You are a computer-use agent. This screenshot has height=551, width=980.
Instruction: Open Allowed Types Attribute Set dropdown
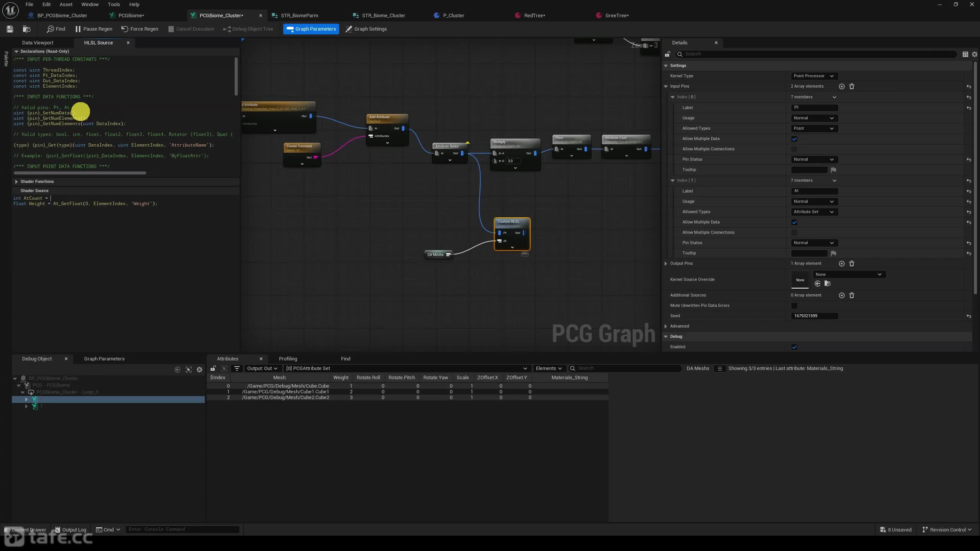[814, 212]
